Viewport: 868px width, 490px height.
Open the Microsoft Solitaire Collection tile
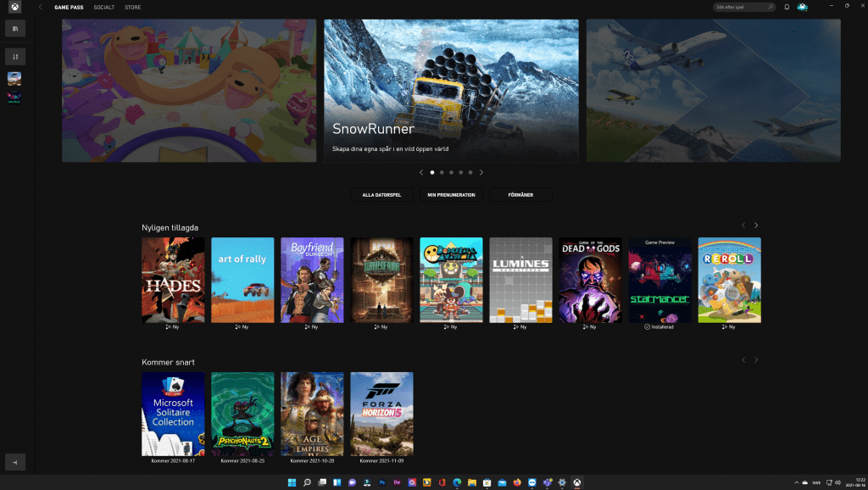click(173, 415)
